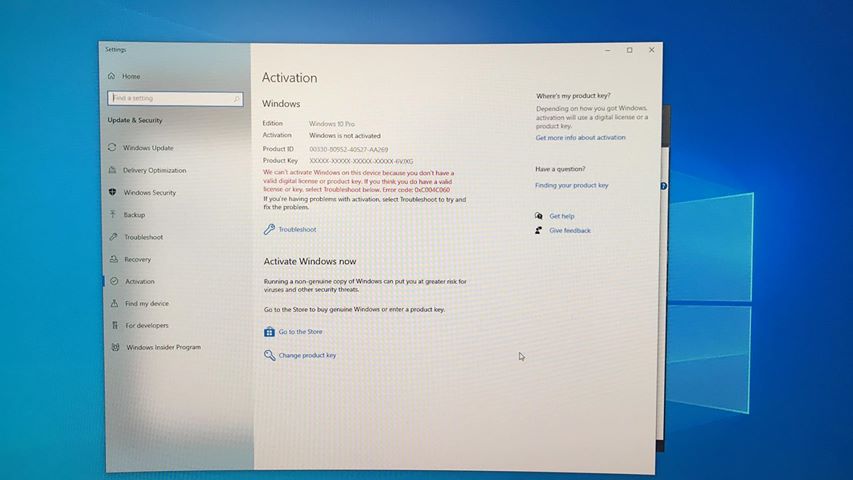The height and width of the screenshot is (480, 853).
Task: Click the Get help link
Action: tap(561, 216)
